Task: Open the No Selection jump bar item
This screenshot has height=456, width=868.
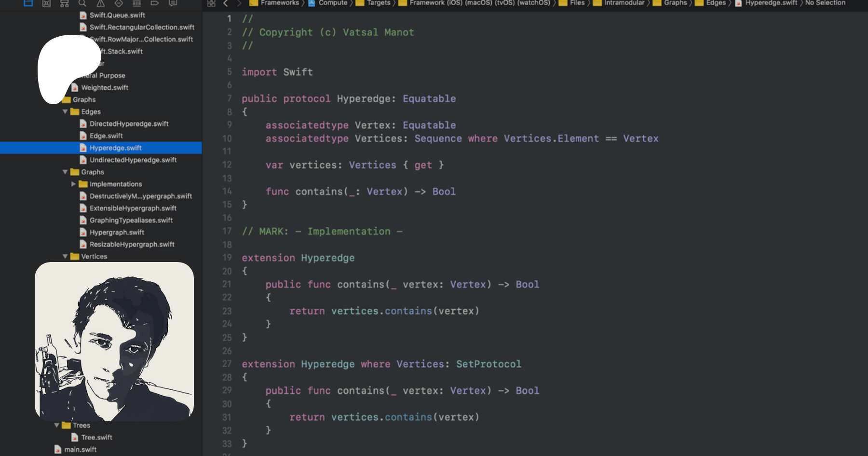Action: (825, 3)
